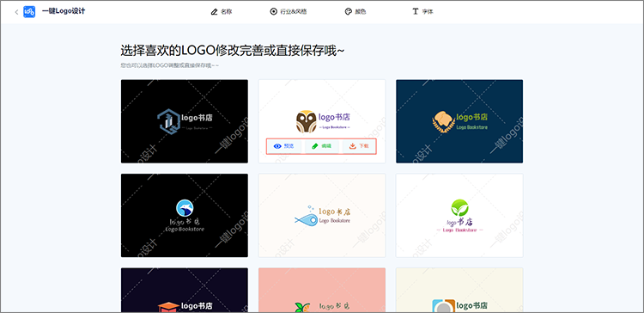
Task: Go back using the left chevron arrow
Action: 16,12
